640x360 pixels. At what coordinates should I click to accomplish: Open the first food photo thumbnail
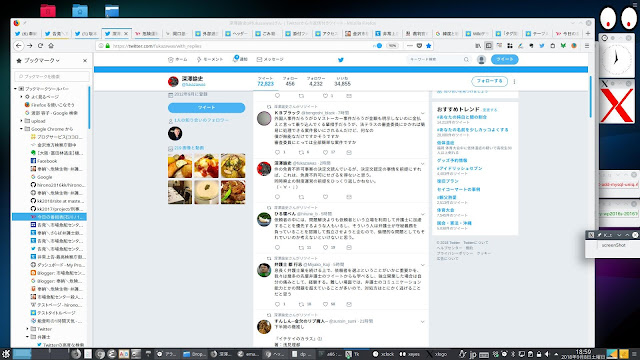click(x=180, y=166)
